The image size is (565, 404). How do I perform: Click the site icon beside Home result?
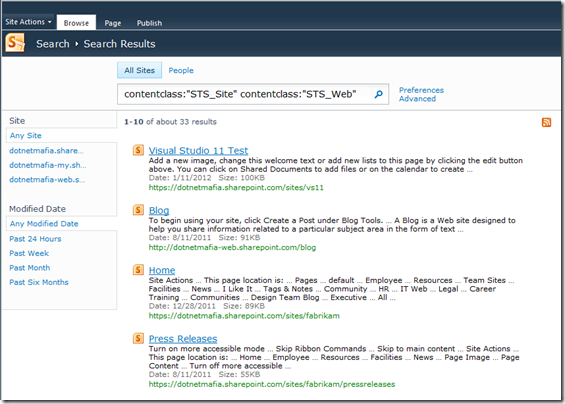[x=138, y=270]
